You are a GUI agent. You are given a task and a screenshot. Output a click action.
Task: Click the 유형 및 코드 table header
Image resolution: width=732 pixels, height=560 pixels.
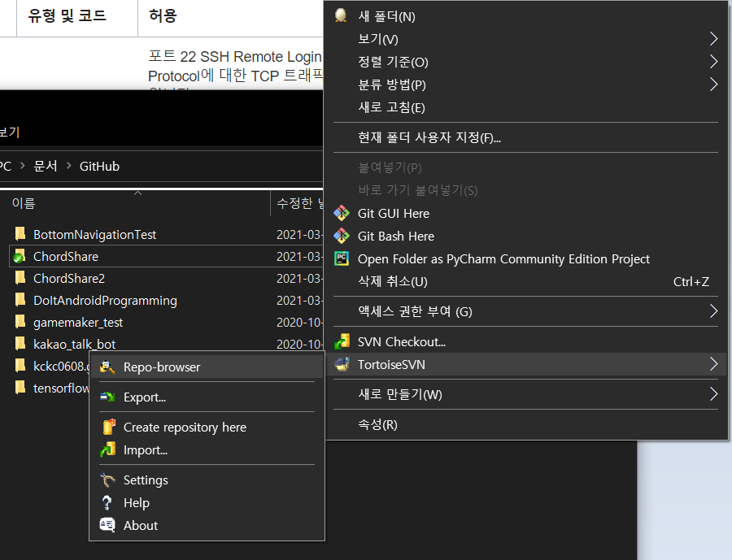[67, 15]
